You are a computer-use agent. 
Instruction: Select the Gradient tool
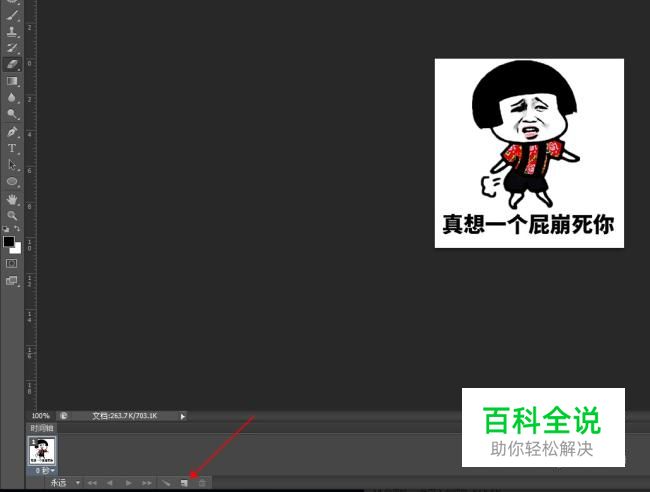click(12, 81)
